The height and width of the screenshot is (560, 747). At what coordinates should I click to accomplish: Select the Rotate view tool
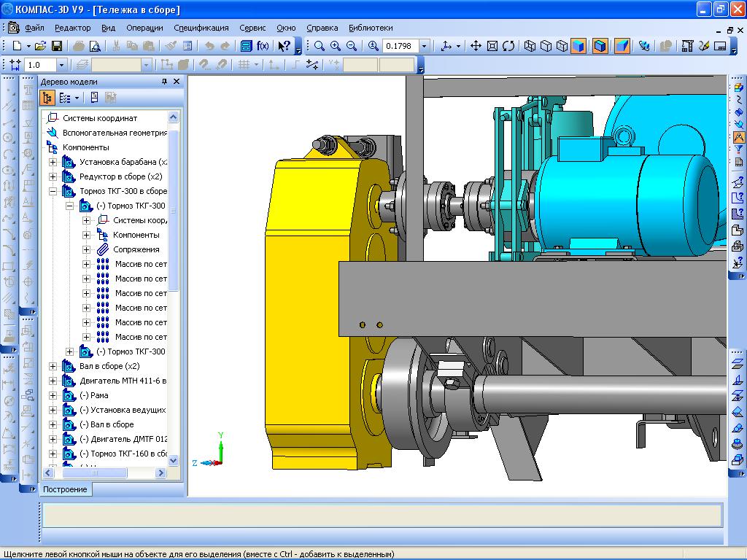508,46
